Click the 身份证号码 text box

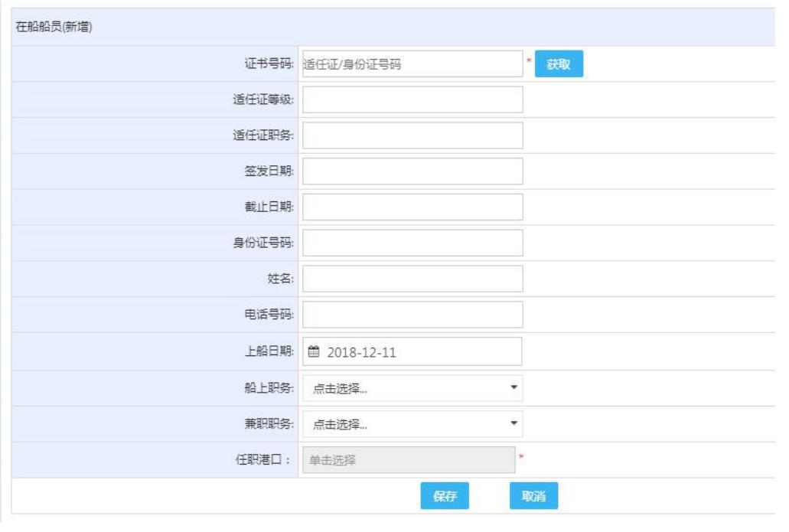point(412,243)
